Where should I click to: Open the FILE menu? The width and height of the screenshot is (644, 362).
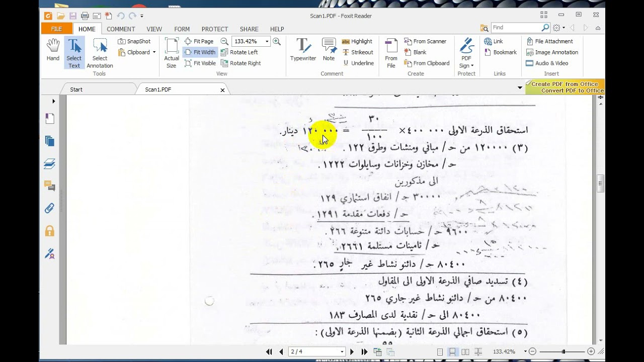pyautogui.click(x=56, y=29)
